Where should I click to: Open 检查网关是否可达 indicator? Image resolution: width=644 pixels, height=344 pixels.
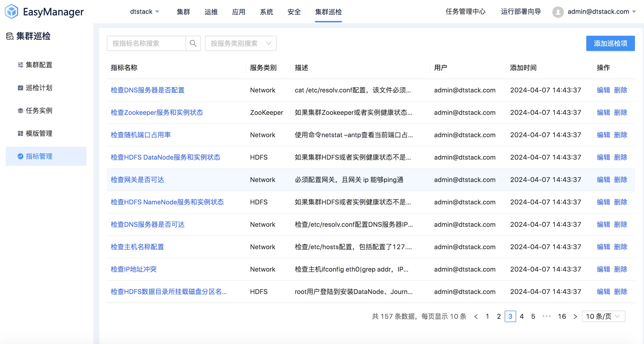137,180
